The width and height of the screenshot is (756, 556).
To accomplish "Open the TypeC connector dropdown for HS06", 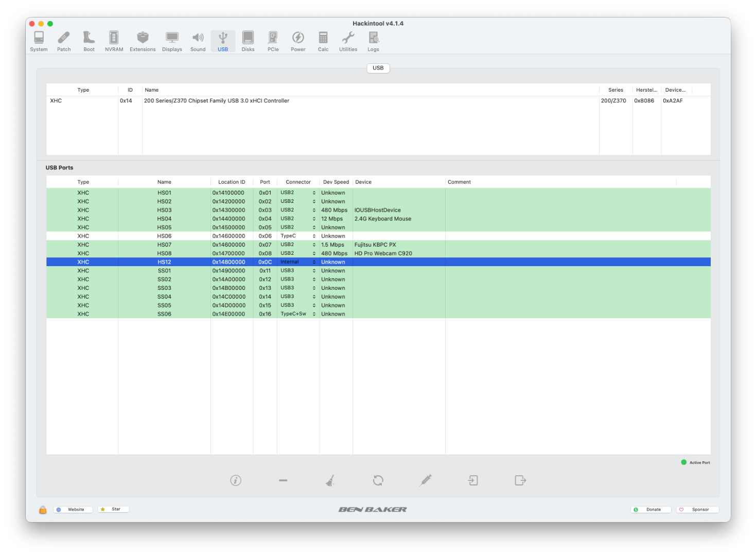I will pos(298,236).
